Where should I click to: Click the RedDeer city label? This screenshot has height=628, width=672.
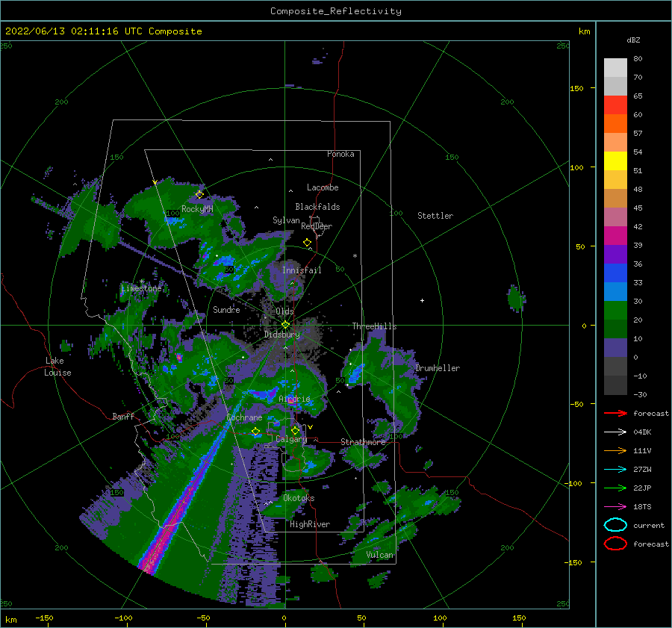point(317,226)
